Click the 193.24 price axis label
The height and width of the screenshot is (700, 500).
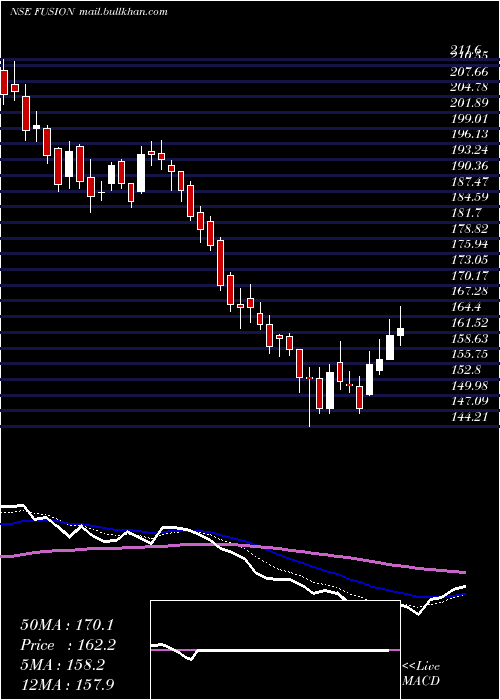point(469,150)
